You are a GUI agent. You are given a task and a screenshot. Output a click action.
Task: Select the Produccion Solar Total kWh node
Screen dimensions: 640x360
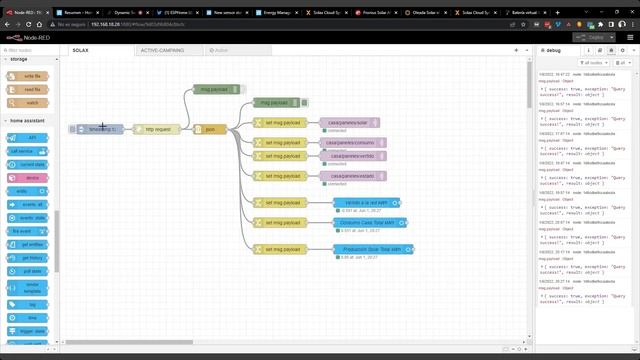[373, 249]
